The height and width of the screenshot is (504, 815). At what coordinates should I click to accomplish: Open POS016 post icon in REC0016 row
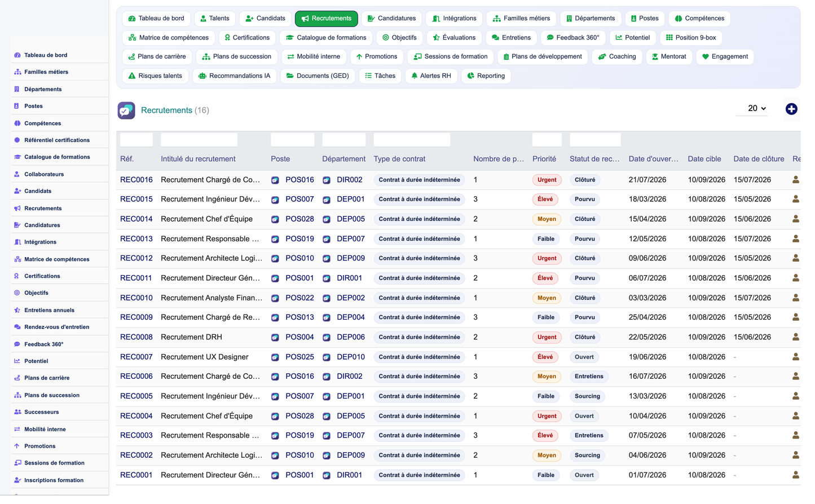[275, 180]
